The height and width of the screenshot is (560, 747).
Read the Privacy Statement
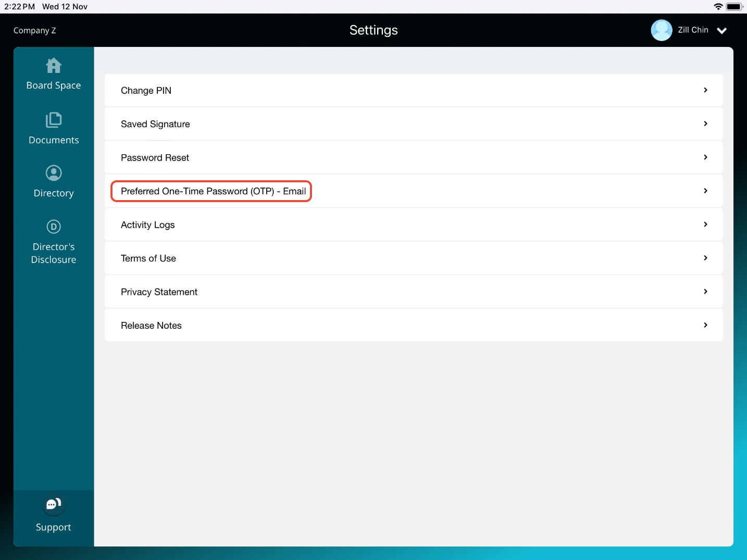tap(414, 292)
